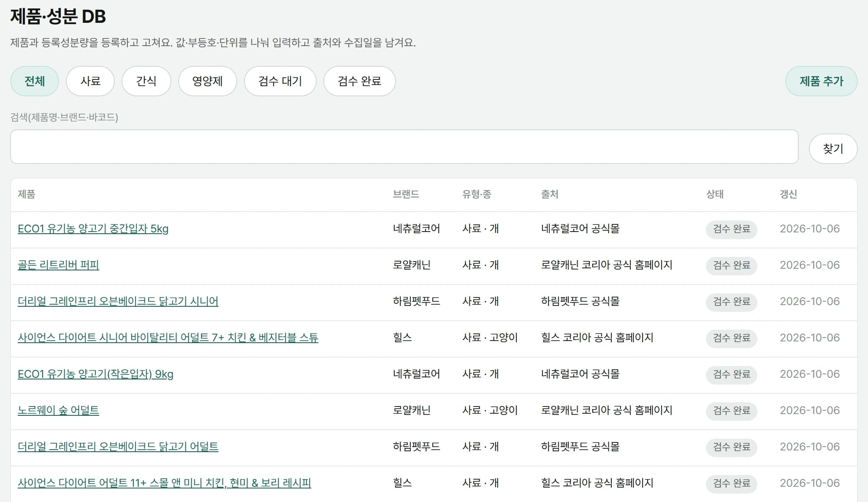
Task: Open 사이언스 다이어트 시니어 바이탈리티 어덜트 7+ link
Action: click(x=168, y=338)
